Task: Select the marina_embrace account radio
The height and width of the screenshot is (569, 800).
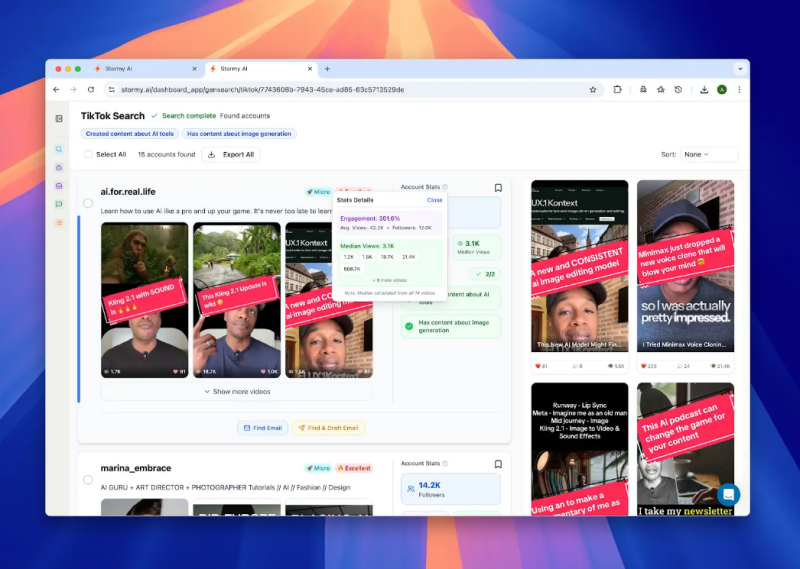Action: pos(88,480)
